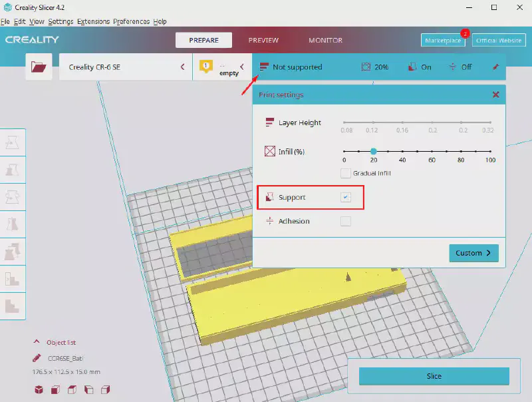Enable the Adhesion checkbox
The height and width of the screenshot is (402, 532).
click(x=345, y=221)
